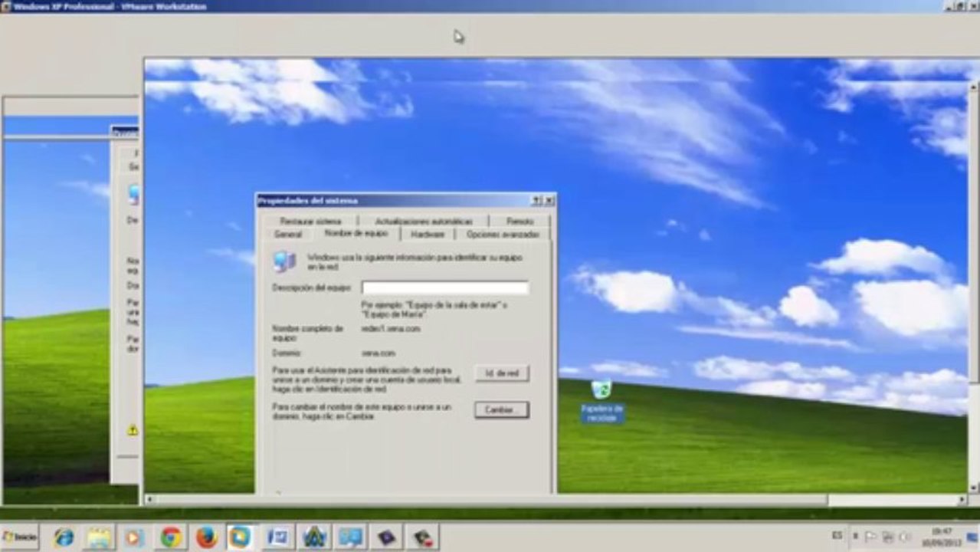Click the full computer name redes1.sena.com
980x552 pixels.
[390, 328]
